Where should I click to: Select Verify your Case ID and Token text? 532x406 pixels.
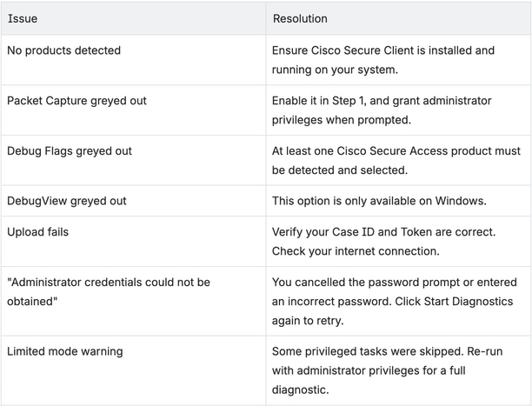383,232
